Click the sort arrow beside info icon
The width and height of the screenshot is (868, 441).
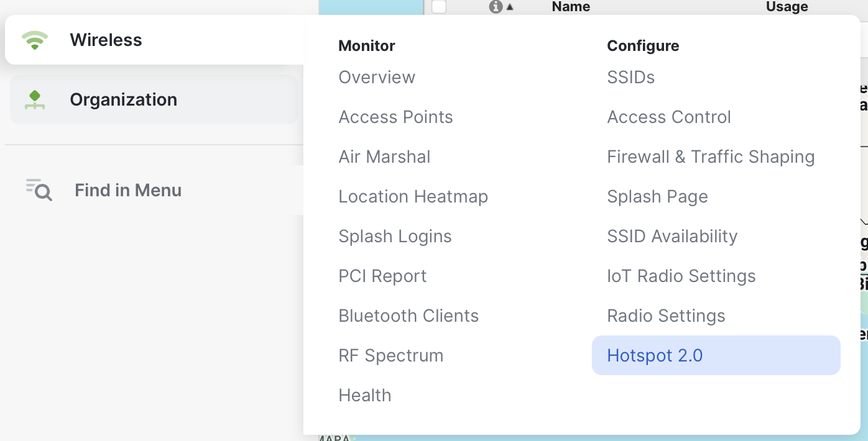pos(510,7)
